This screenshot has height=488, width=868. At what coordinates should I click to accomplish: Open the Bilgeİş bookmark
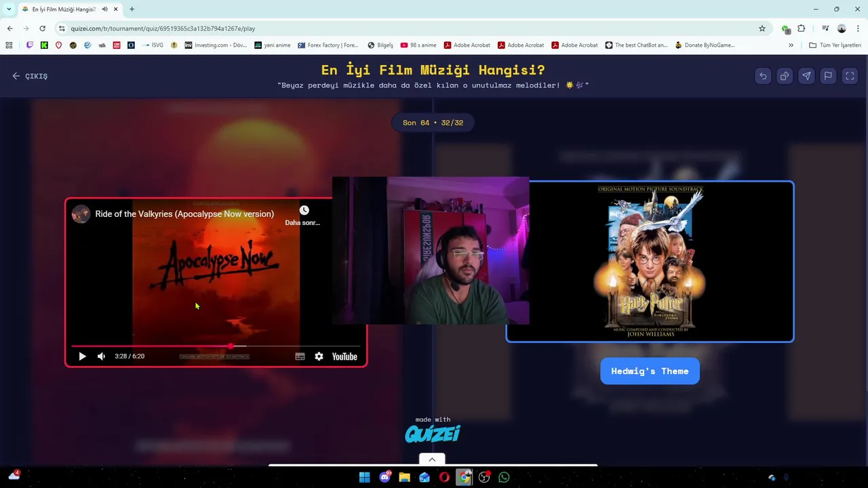tap(380, 45)
